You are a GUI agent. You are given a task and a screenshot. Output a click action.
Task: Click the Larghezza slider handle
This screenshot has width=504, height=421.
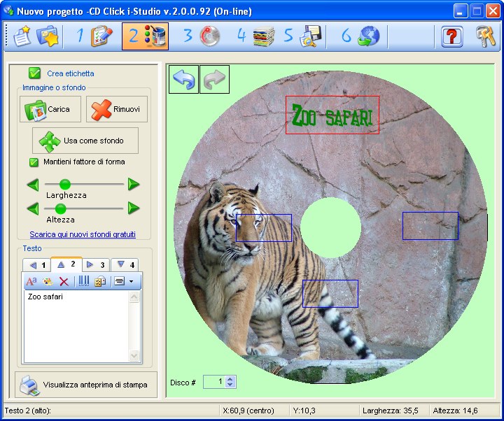(65, 185)
